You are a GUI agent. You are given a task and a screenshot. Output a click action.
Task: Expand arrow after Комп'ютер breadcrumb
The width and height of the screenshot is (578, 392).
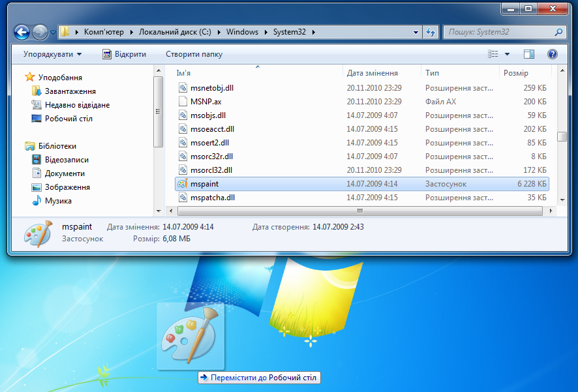tap(132, 32)
